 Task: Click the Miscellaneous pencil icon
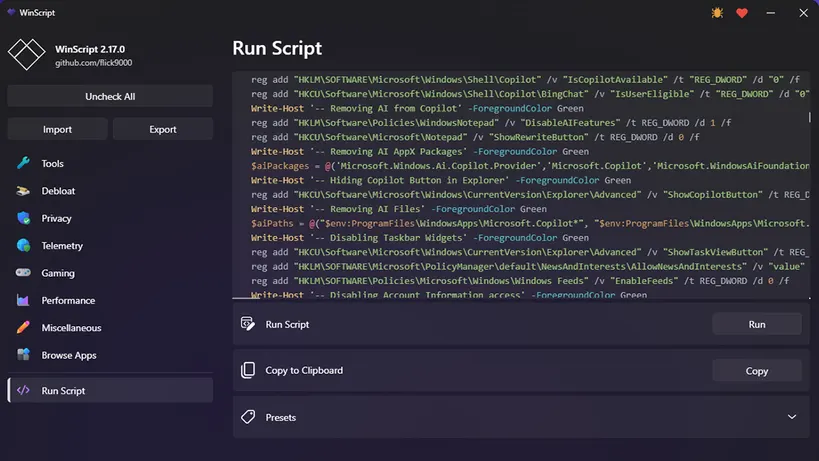(23, 327)
